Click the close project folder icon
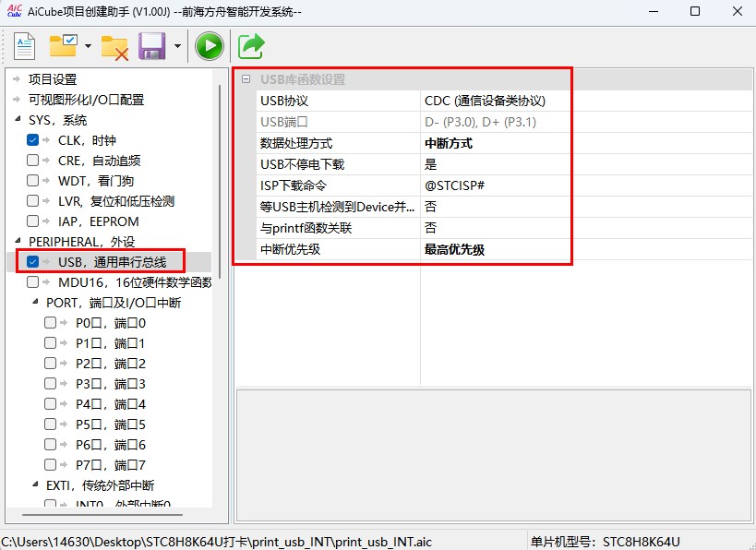This screenshot has height=550, width=756. tap(114, 47)
